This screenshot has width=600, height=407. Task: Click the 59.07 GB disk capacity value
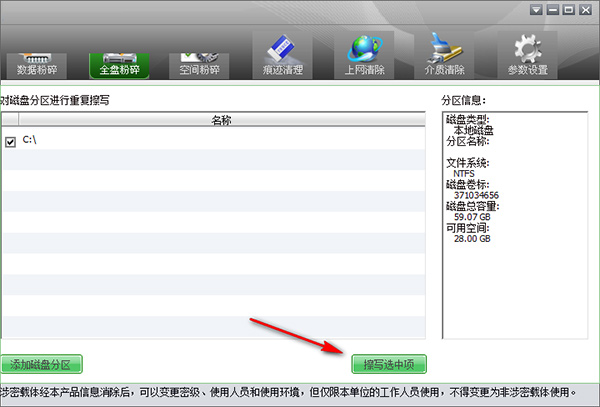[x=472, y=217]
